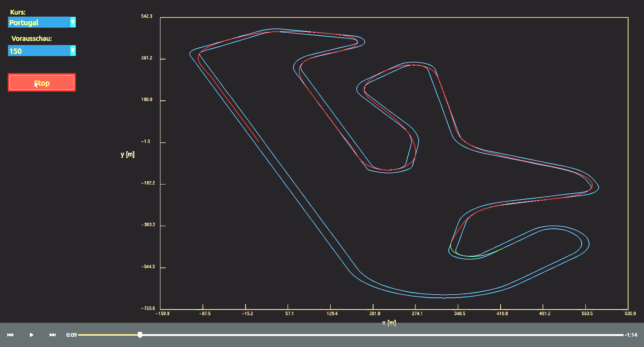Click the y-axis value -544.5
The height and width of the screenshot is (347, 644).
pos(148,267)
